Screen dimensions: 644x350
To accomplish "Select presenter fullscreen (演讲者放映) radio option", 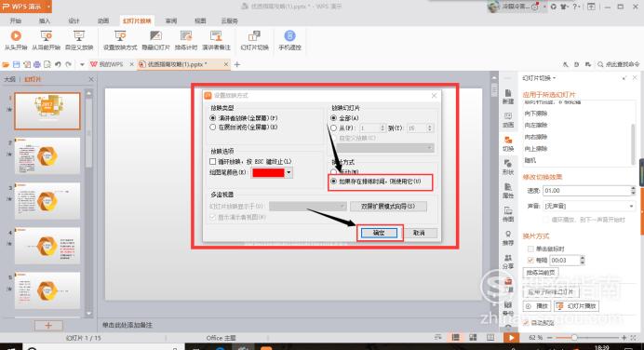I will coord(213,118).
